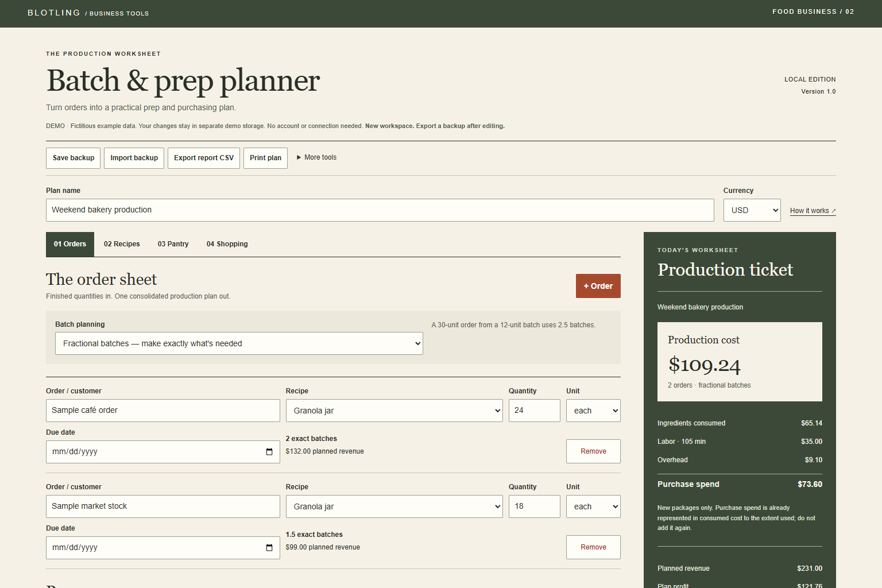Open the How it works link

[x=813, y=211]
